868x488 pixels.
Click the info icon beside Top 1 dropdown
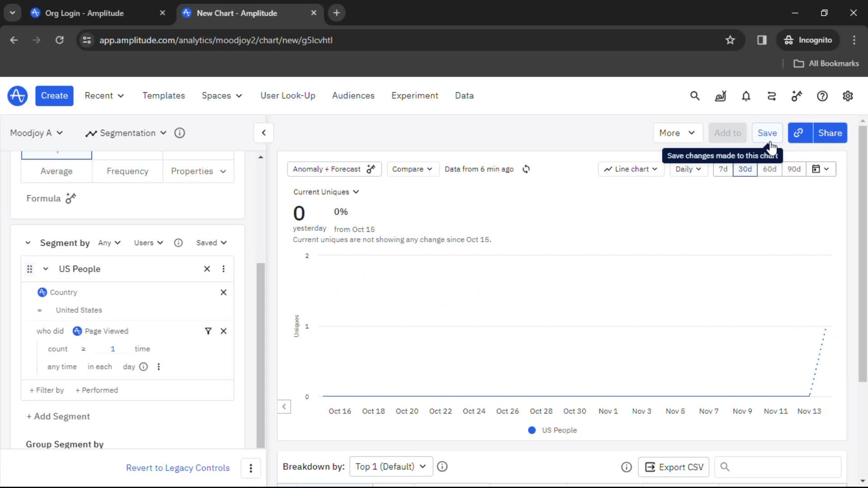click(442, 467)
